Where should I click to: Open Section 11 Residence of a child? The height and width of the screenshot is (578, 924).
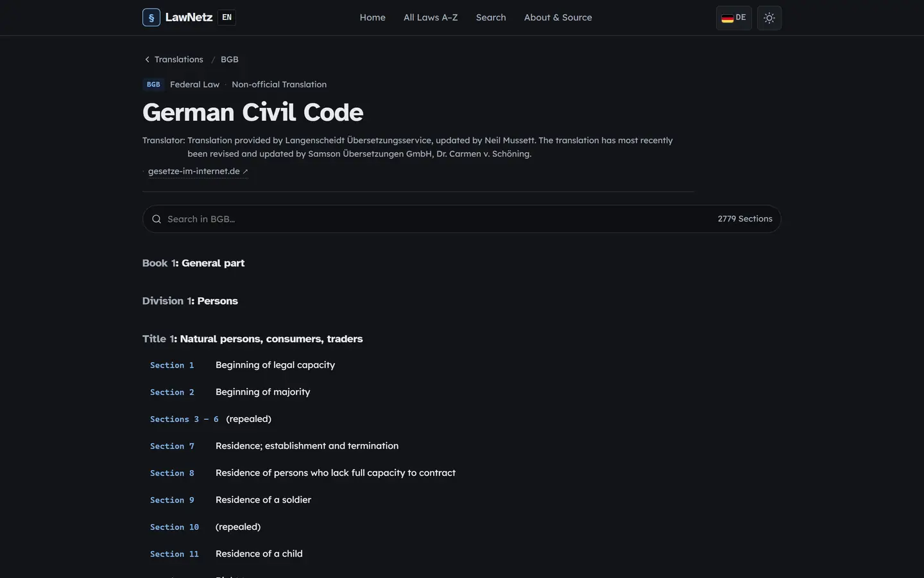pos(461,554)
